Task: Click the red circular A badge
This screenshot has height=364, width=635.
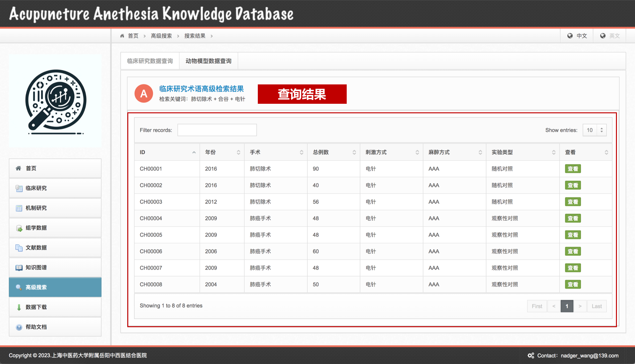Action: [x=144, y=94]
